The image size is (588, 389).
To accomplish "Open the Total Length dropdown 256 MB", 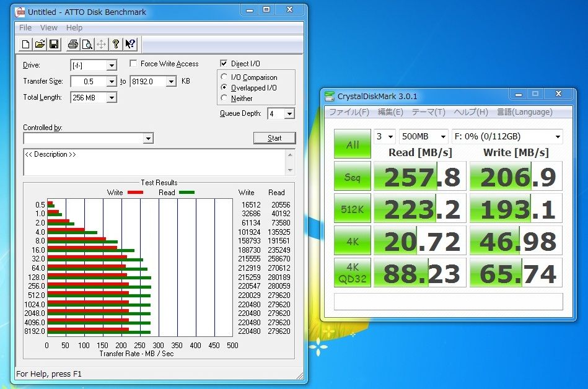I will point(112,97).
